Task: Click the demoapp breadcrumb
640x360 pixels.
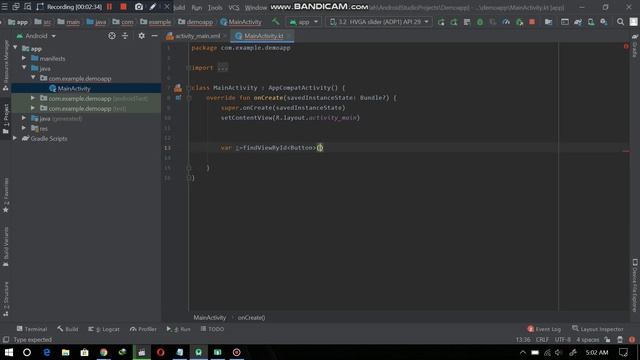Action: pyautogui.click(x=196, y=22)
